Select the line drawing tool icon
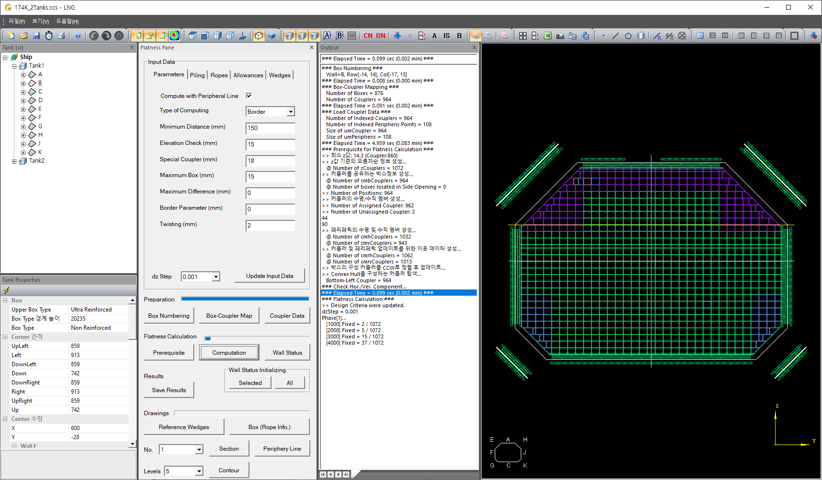Viewport: 822px width, 480px height. 615,36
